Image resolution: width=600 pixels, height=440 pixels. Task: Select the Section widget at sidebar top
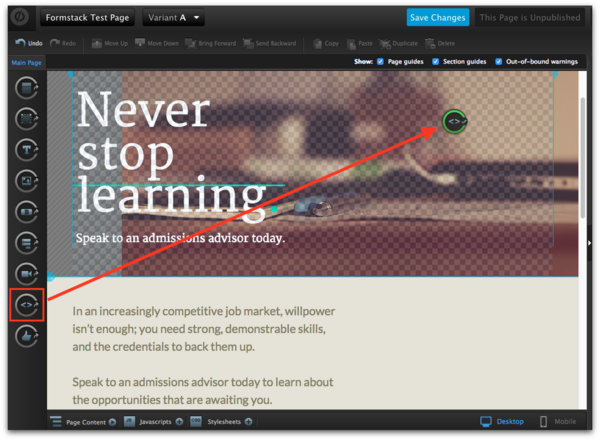(27, 88)
